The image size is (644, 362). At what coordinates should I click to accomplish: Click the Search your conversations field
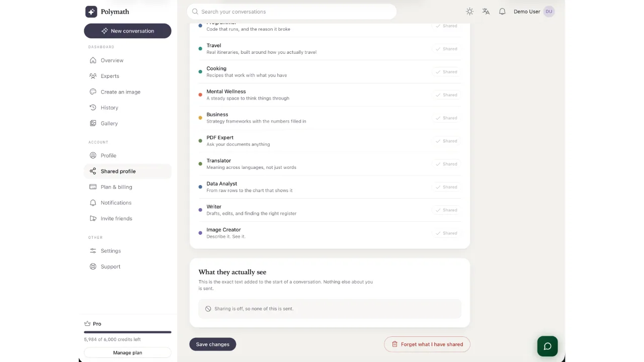(292, 12)
